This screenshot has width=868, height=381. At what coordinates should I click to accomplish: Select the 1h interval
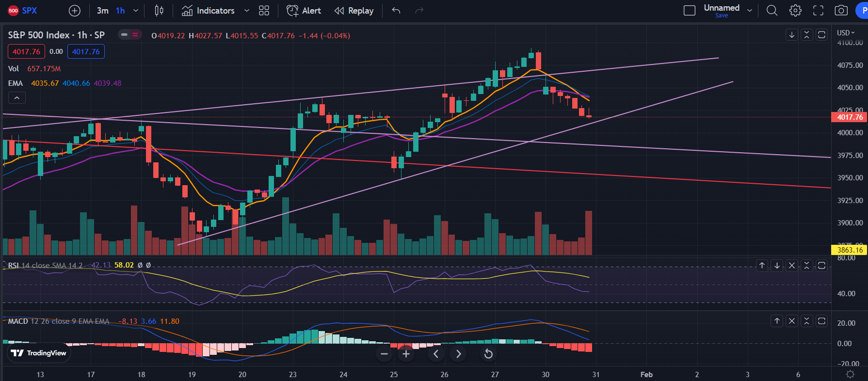[120, 11]
